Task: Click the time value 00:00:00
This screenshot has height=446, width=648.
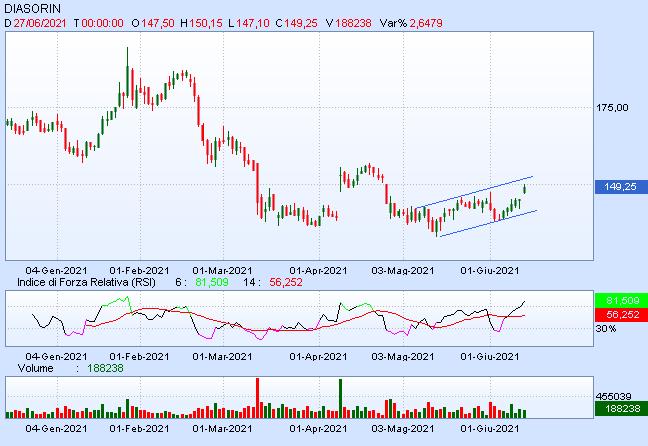Action: click(102, 23)
